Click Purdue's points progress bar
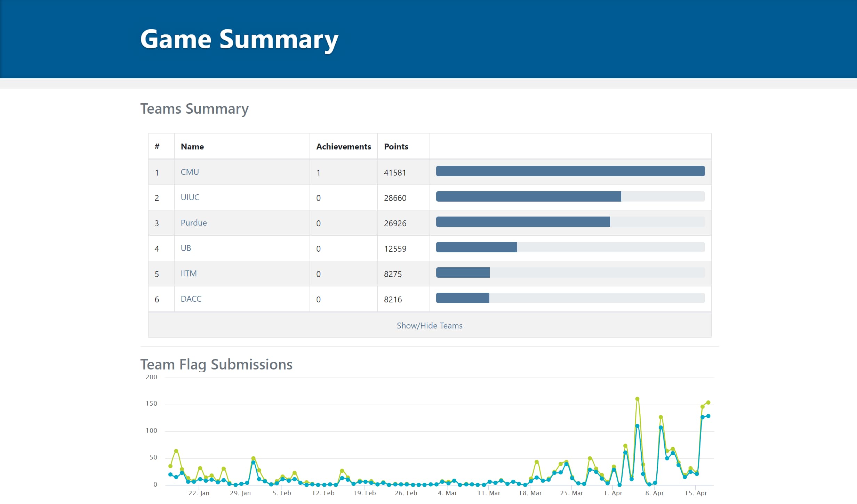The height and width of the screenshot is (504, 857). click(x=523, y=222)
